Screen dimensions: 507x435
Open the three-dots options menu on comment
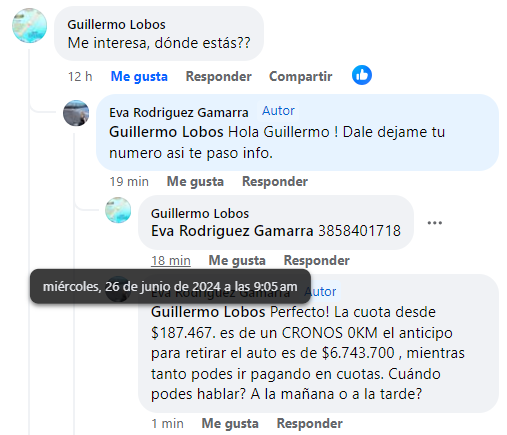[435, 223]
